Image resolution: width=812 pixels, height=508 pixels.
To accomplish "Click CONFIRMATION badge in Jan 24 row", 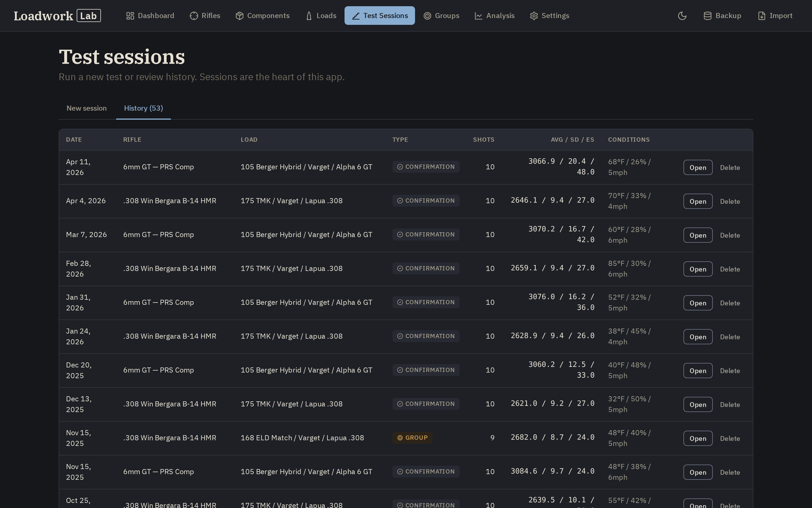I will point(426,336).
